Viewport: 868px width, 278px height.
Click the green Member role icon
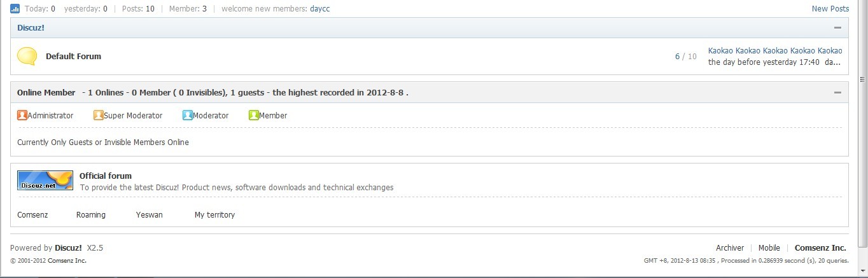point(254,115)
